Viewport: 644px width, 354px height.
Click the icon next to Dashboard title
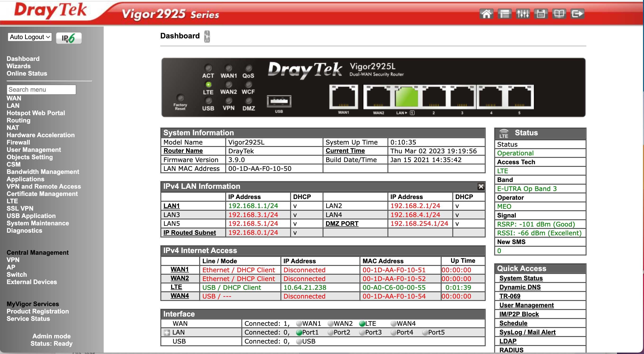(207, 36)
